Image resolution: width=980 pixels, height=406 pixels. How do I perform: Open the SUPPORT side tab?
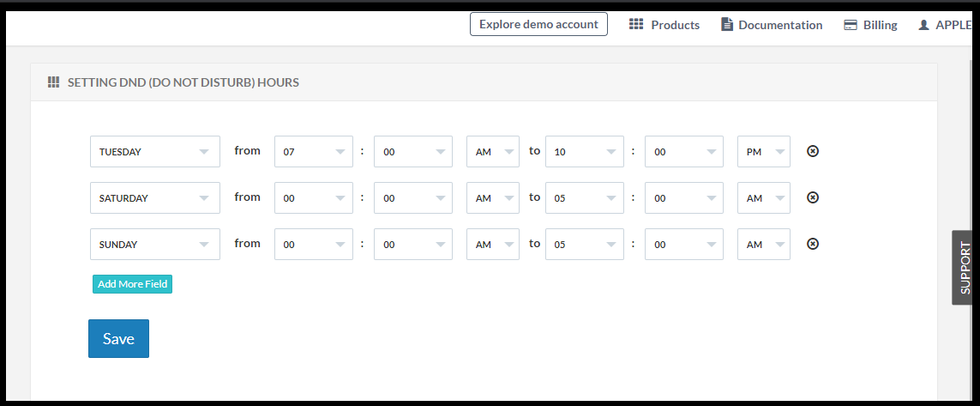tap(965, 268)
